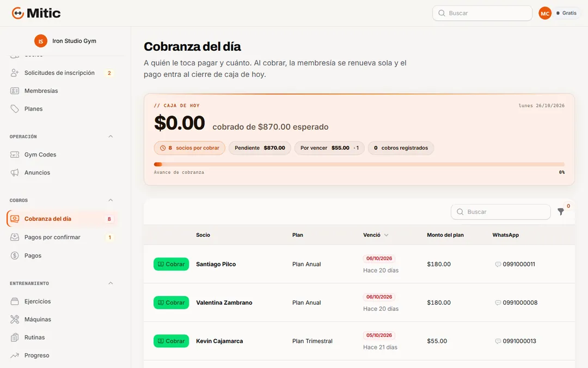This screenshot has height=368, width=588.
Task: Click WhatsApp chat icon for 0991000013
Action: (498, 341)
